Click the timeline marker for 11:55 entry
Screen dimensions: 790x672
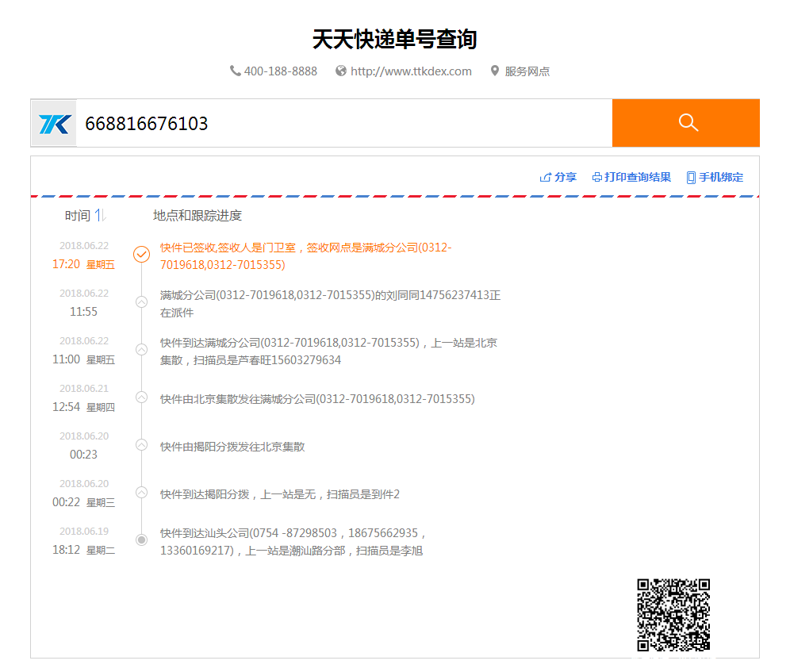click(141, 302)
